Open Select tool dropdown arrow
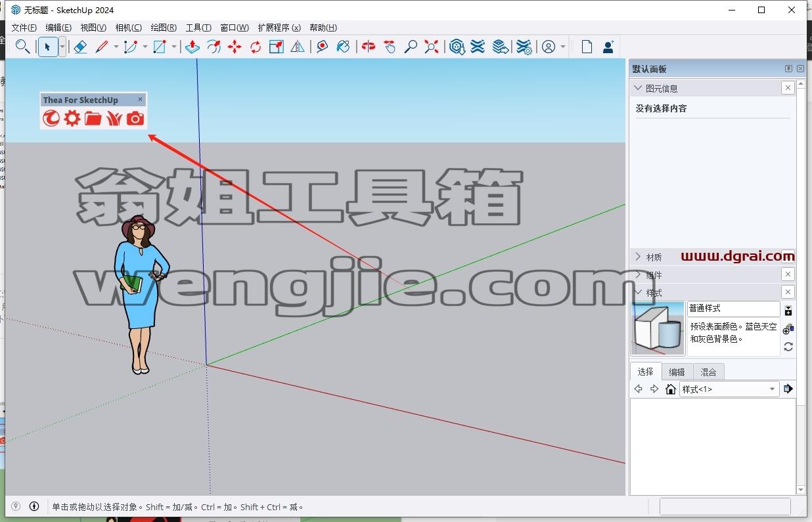Viewport: 812px width, 522px height. pyautogui.click(x=62, y=47)
